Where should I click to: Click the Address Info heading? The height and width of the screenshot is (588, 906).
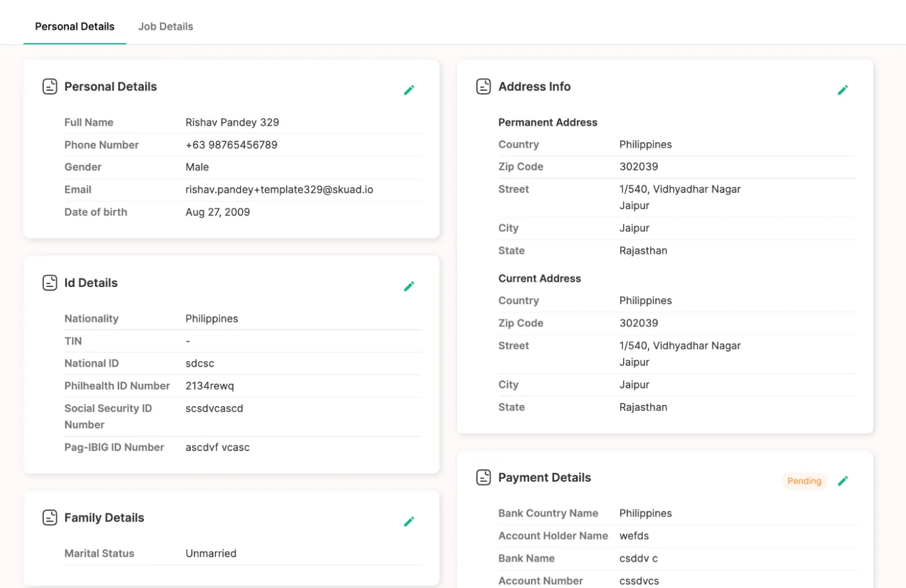535,87
